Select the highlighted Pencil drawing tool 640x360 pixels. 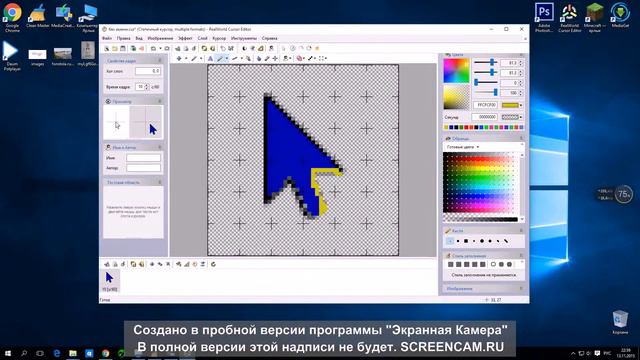220,58
